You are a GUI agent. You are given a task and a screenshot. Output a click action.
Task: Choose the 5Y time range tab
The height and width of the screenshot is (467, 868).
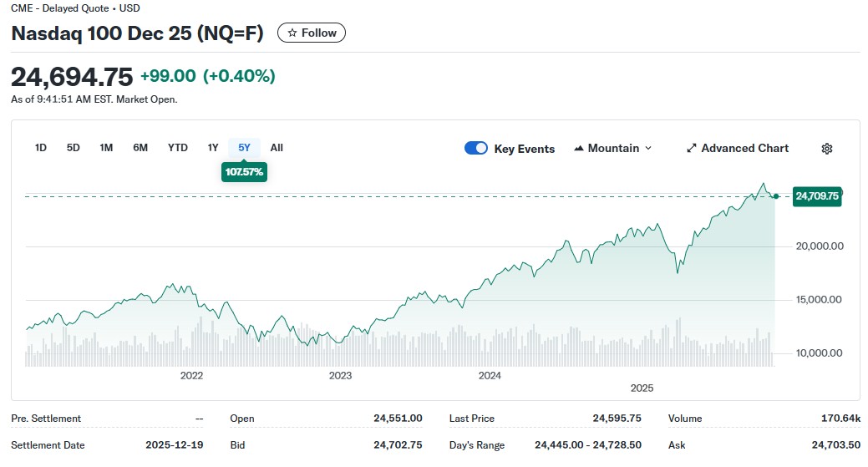pyautogui.click(x=244, y=148)
